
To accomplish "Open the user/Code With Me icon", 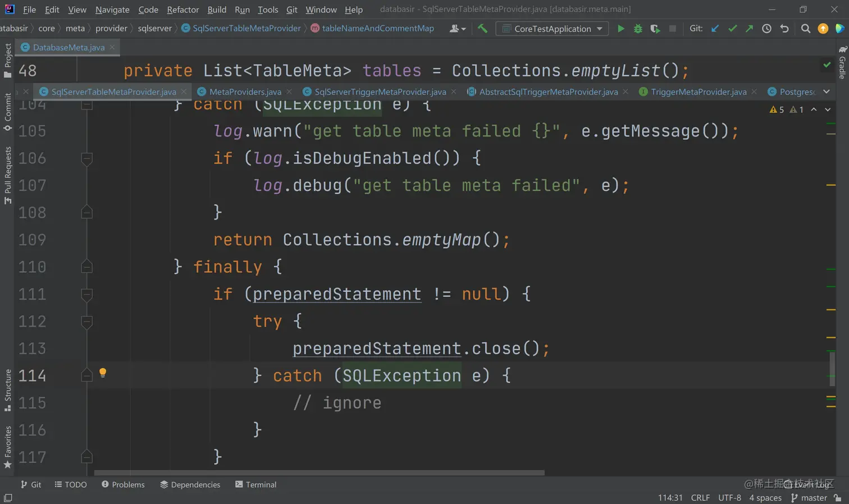I will [x=457, y=29].
